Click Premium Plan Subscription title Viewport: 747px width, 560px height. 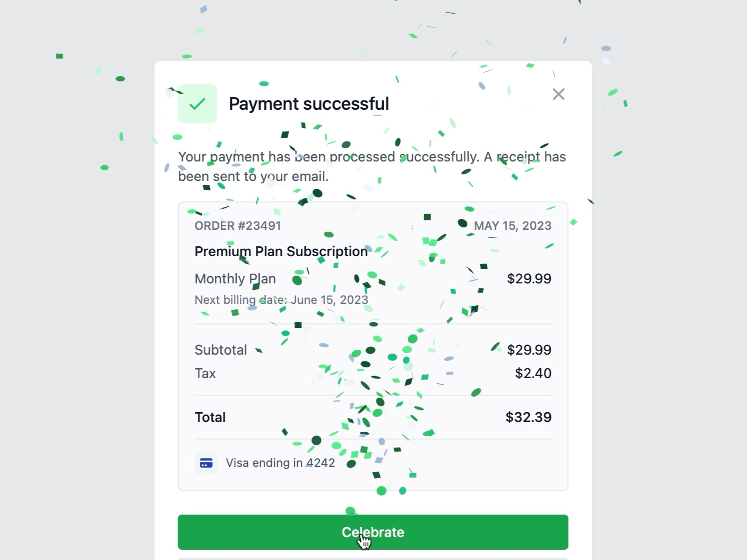(281, 251)
